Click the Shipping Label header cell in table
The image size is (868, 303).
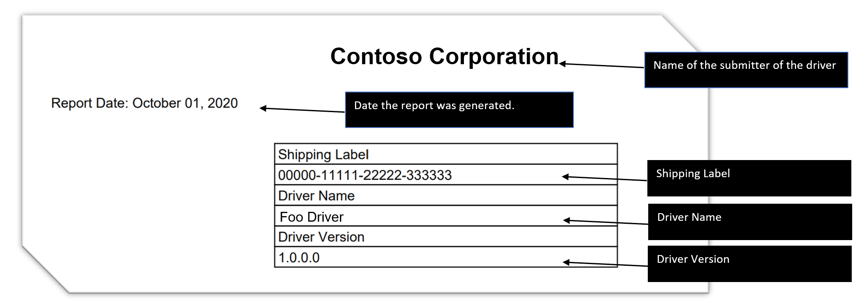pos(446,154)
